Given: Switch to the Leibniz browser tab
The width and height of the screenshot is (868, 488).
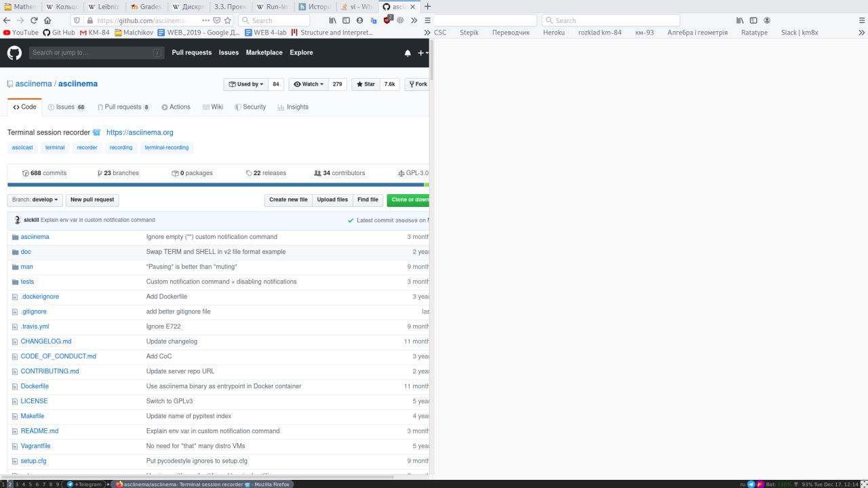Looking at the screenshot, I should 105,6.
